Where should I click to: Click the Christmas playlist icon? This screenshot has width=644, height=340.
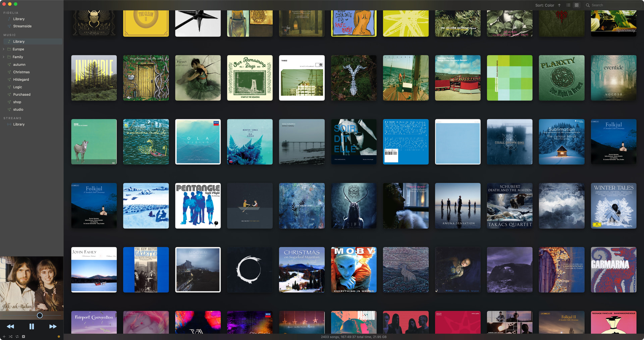tap(9, 72)
